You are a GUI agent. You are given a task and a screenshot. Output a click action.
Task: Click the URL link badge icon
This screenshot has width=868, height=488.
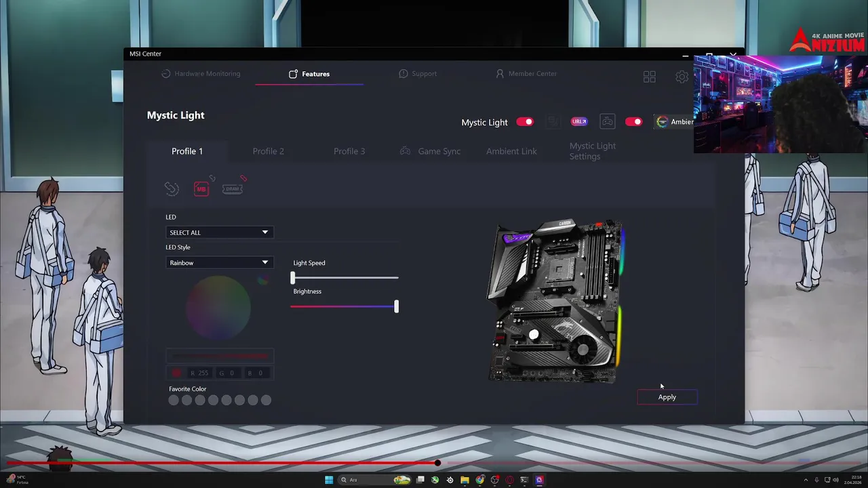pos(579,122)
